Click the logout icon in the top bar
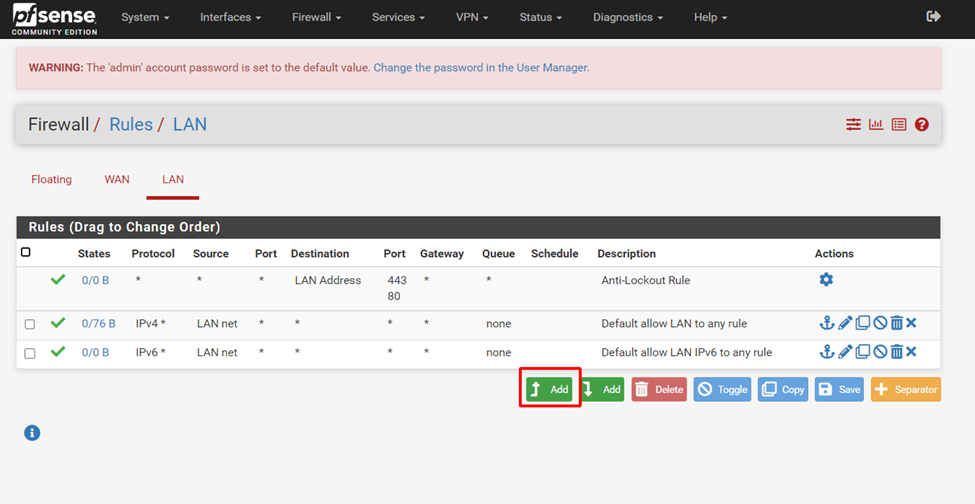 pos(934,17)
